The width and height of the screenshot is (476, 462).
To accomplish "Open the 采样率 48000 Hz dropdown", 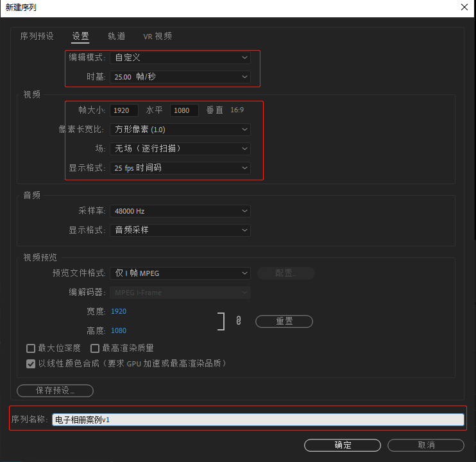I will (x=180, y=211).
